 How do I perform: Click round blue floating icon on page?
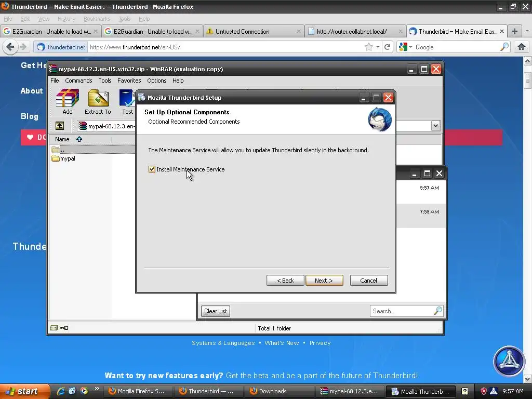pos(509,361)
